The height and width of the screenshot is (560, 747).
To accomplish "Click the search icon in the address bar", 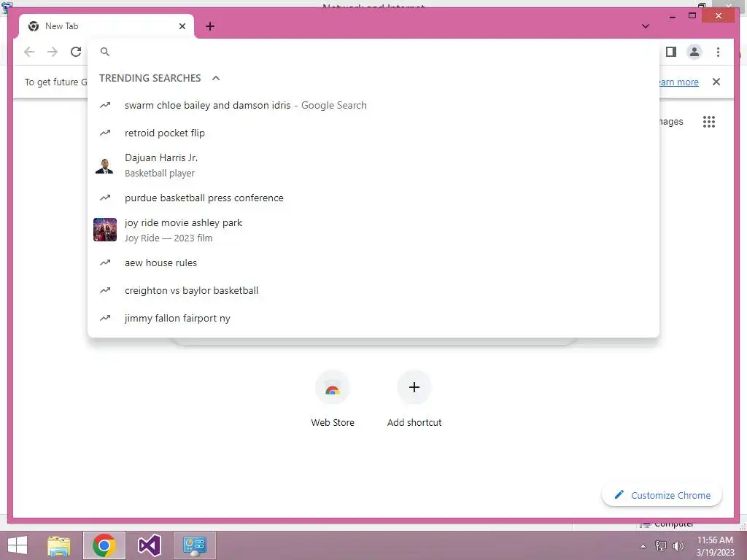I will [105, 52].
